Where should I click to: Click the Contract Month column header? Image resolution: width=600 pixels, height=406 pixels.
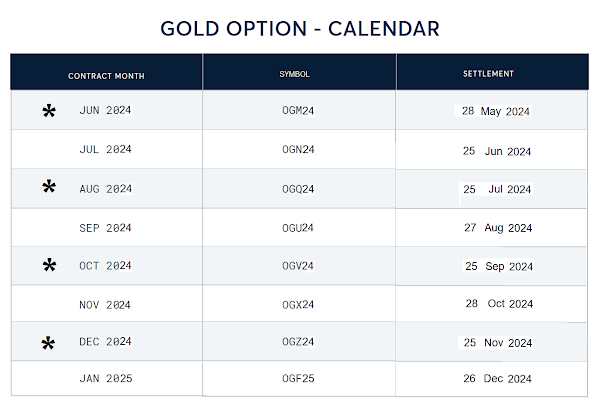tap(106, 76)
